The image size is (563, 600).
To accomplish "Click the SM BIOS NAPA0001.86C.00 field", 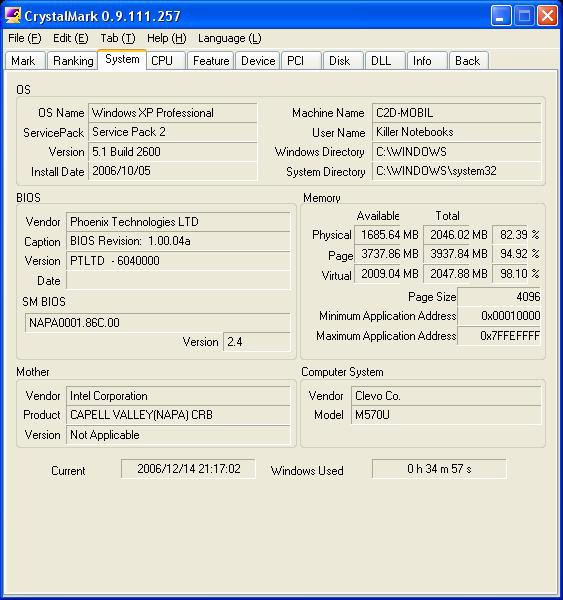I will 158,323.
